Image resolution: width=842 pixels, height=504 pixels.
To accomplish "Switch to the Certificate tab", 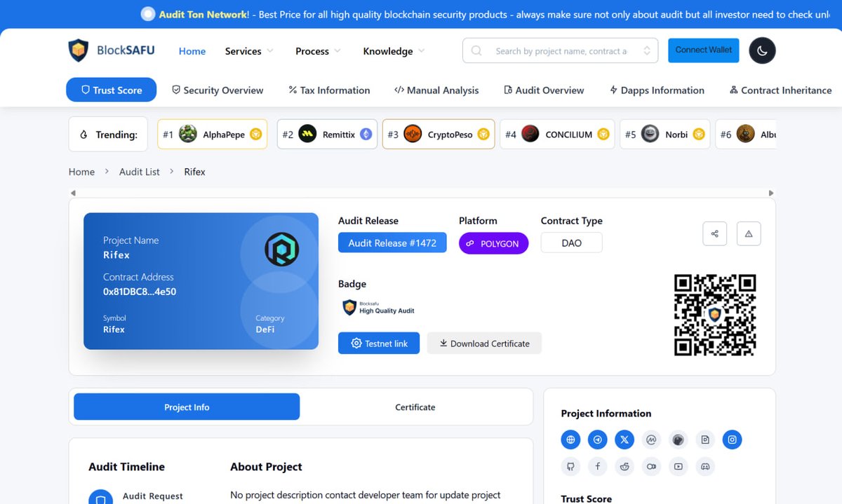I will point(415,407).
